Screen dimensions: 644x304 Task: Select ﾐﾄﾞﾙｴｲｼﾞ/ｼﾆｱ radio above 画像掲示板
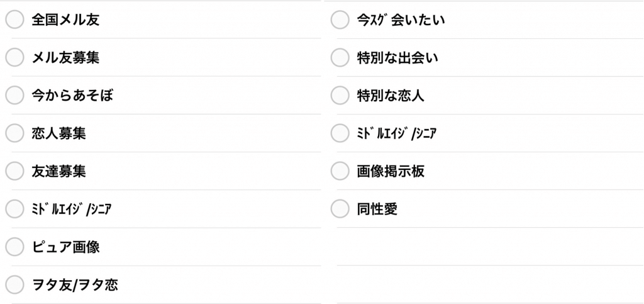coord(340,133)
